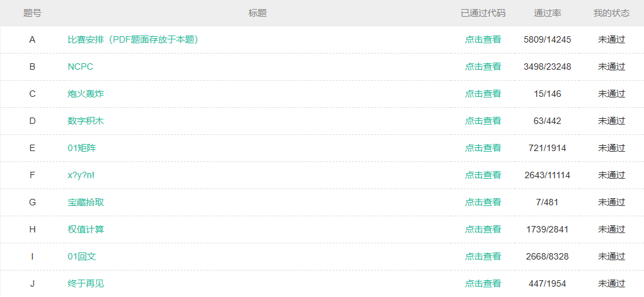Click 未通过 status for problem H
Image resolution: width=644 pixels, height=297 pixels.
tap(611, 229)
